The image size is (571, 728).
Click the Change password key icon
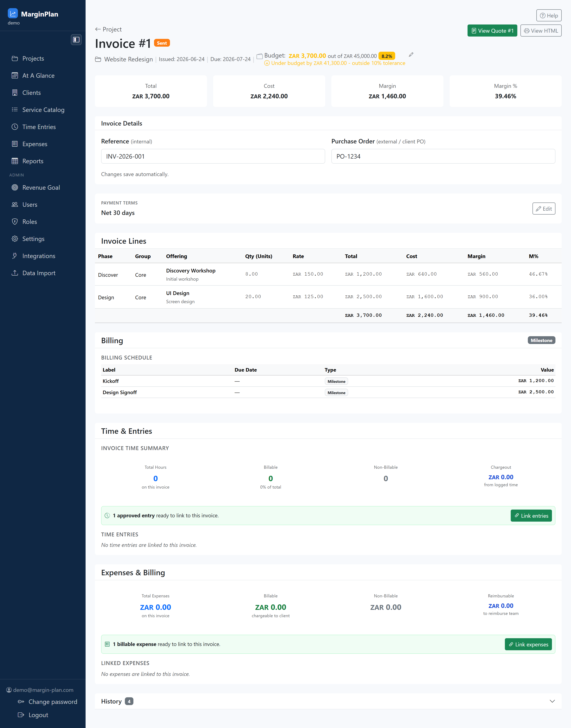(21, 702)
